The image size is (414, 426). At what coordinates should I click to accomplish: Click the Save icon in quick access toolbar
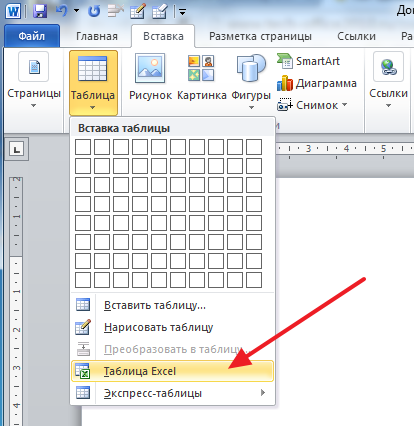(x=40, y=12)
